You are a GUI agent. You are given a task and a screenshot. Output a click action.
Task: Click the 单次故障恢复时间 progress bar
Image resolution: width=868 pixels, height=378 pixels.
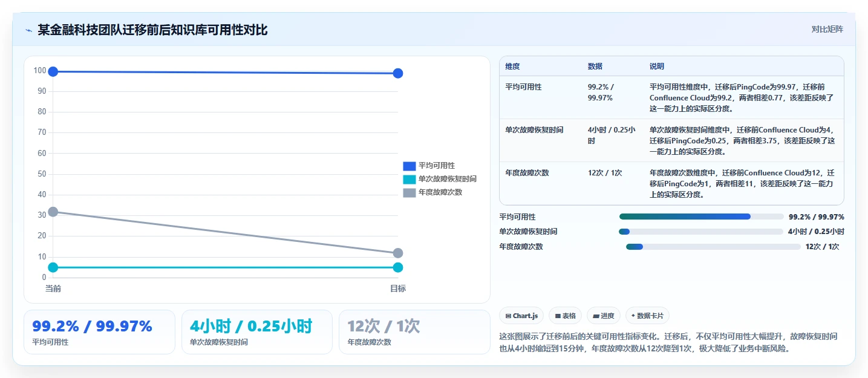click(701, 232)
